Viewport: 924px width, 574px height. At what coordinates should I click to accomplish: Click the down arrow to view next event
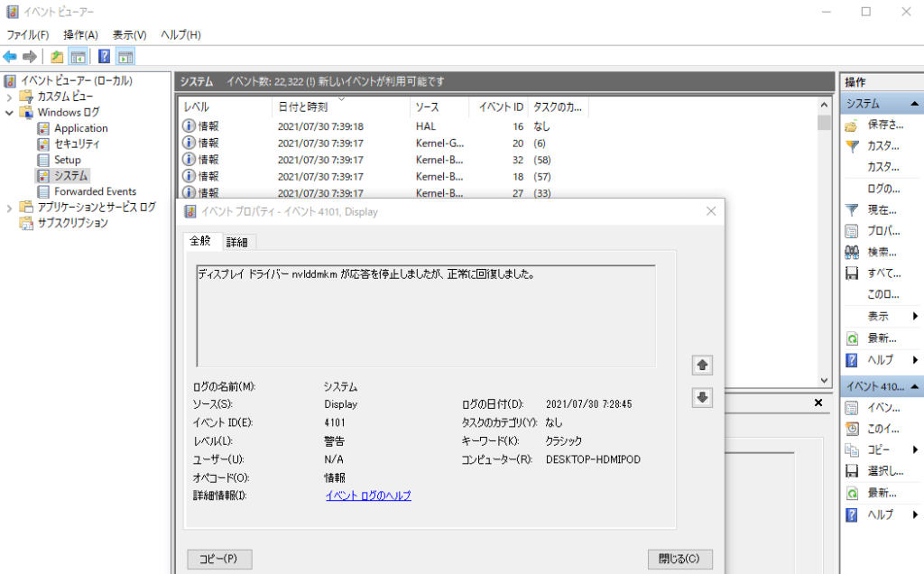click(x=702, y=397)
